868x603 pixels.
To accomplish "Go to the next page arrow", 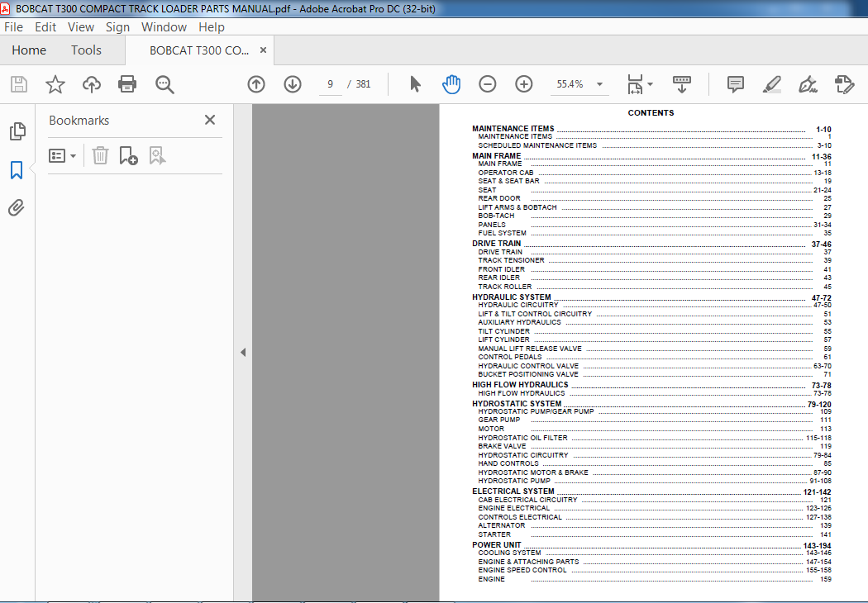I will (293, 84).
